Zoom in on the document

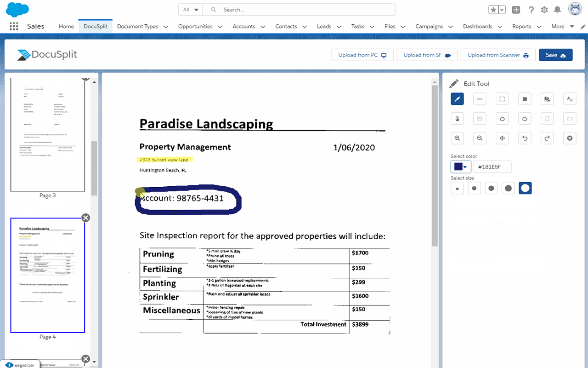(x=457, y=138)
